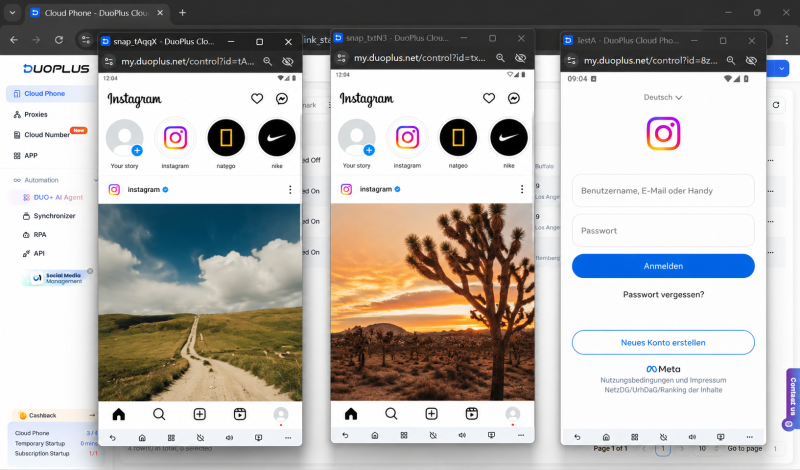Open Reels icon in snap_tAqqX window
800x470 pixels.
(x=240, y=414)
